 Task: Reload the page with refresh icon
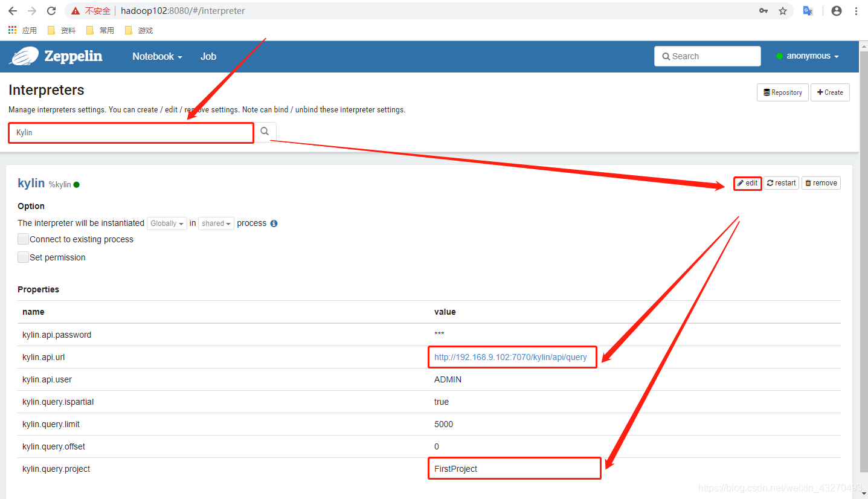tap(52, 11)
